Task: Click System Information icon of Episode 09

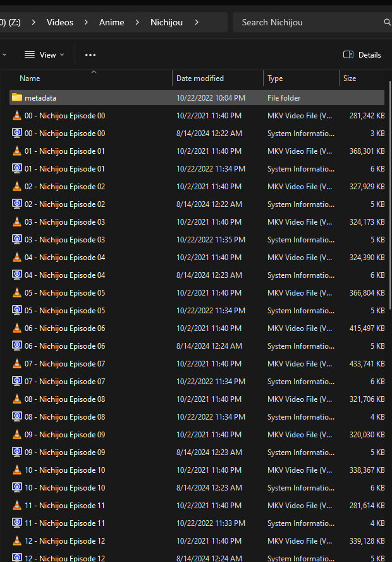Action: pos(17,453)
